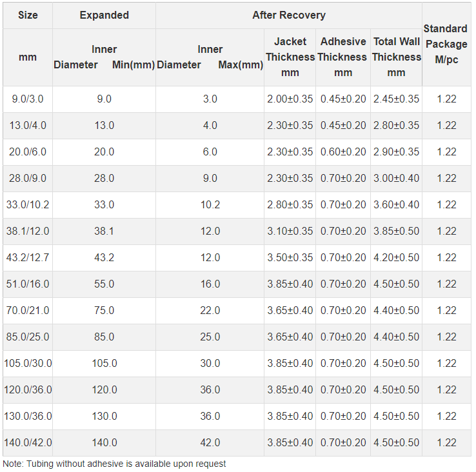Click the Total Wall Thickness header
Viewport: 476px width, 472px height.
click(x=396, y=57)
